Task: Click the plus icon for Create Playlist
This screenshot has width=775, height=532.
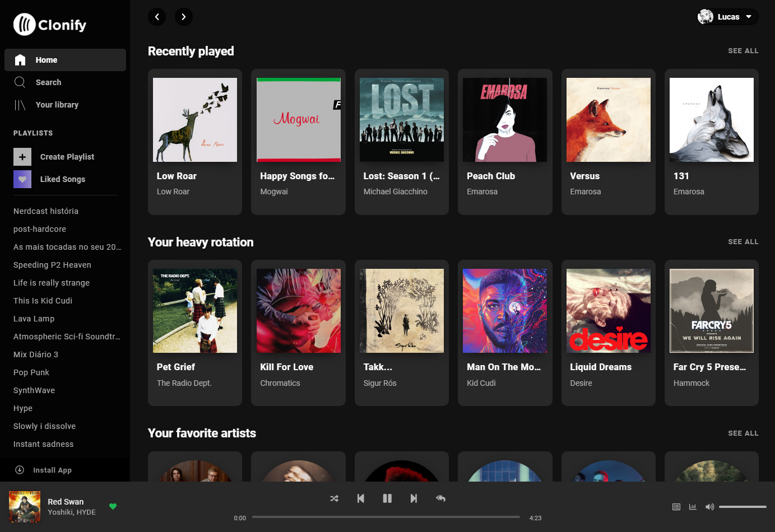Action: 22,157
